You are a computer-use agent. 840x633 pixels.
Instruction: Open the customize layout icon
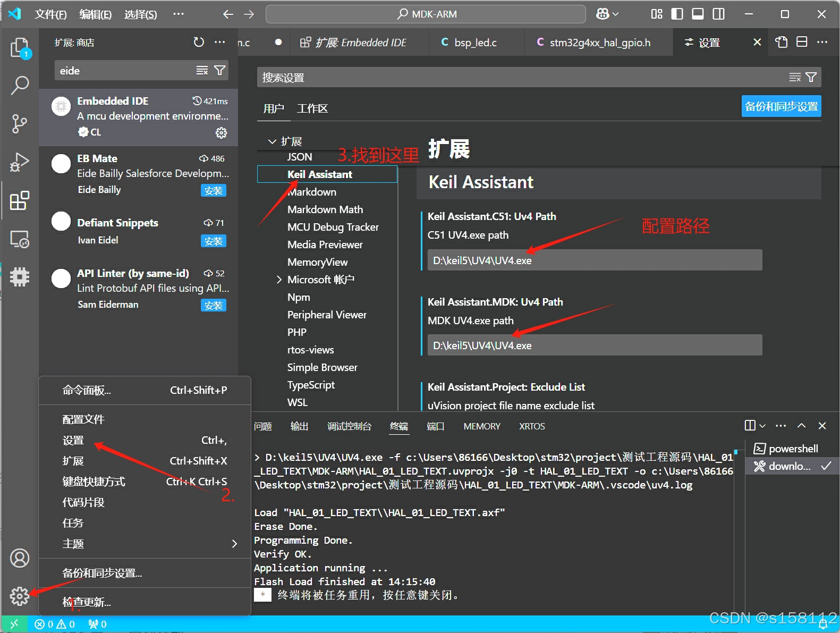pyautogui.click(x=657, y=14)
